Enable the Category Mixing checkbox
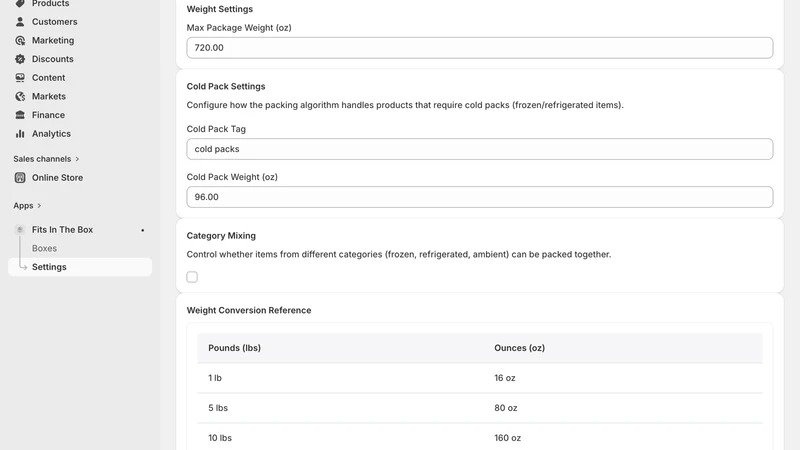 pos(192,277)
